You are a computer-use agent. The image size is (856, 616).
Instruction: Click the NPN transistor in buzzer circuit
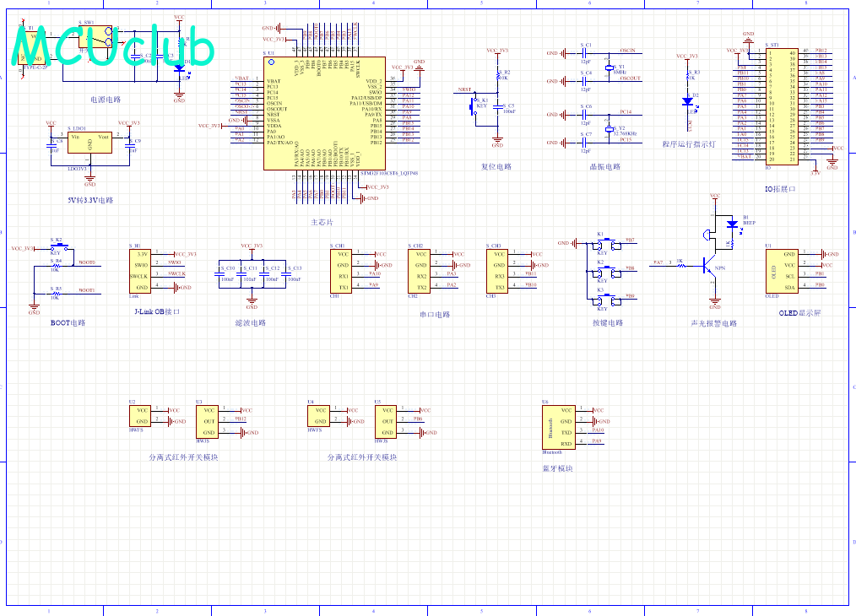[x=710, y=268]
